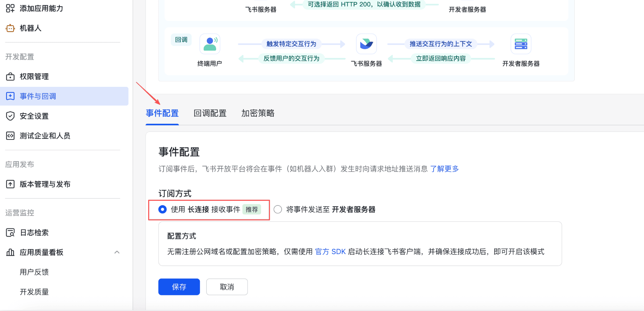Click the 事件与回调 sidebar icon
The width and height of the screenshot is (644, 311).
(10, 96)
